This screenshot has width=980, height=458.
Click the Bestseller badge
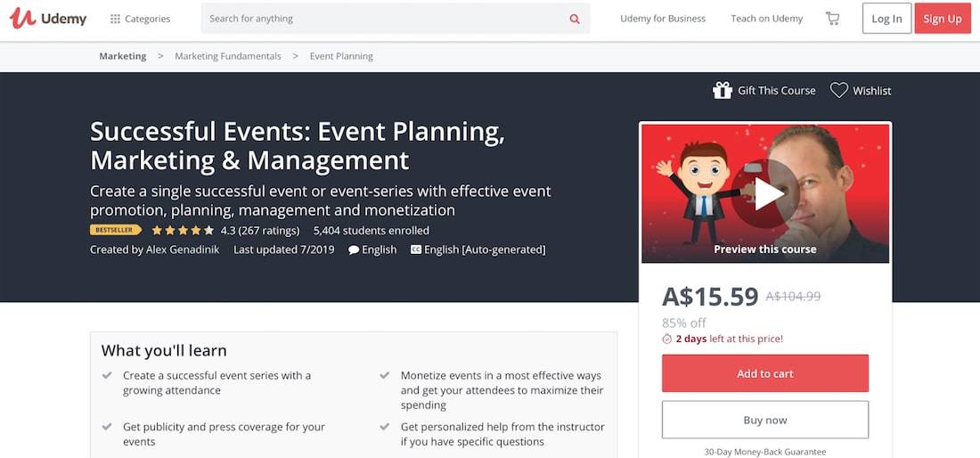tap(116, 230)
